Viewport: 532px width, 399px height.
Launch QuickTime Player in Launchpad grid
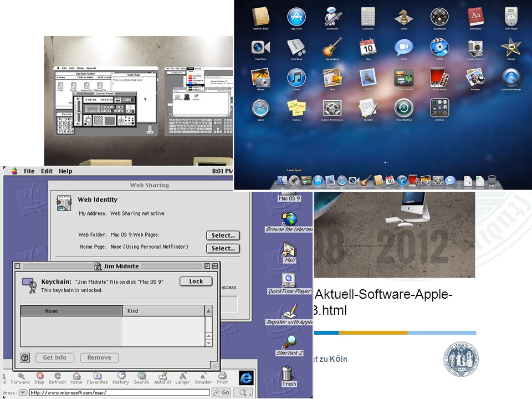511,78
